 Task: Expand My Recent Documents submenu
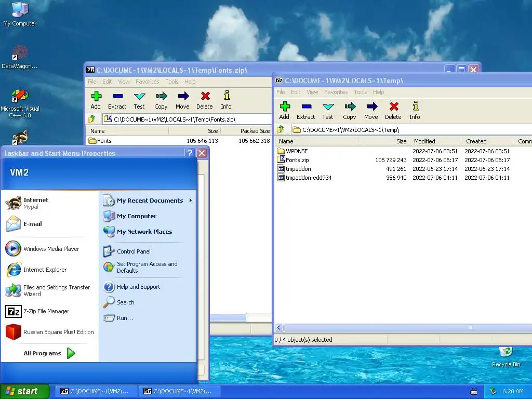148,201
